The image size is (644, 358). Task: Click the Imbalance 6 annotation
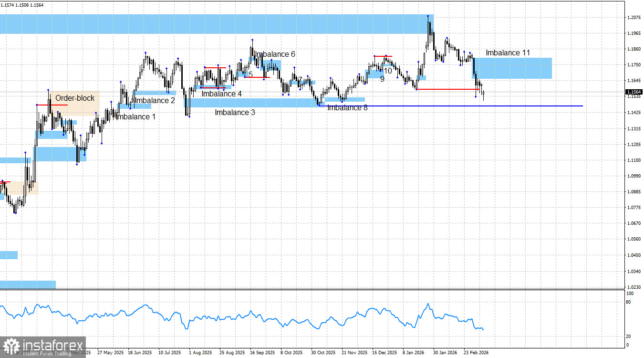(x=275, y=54)
